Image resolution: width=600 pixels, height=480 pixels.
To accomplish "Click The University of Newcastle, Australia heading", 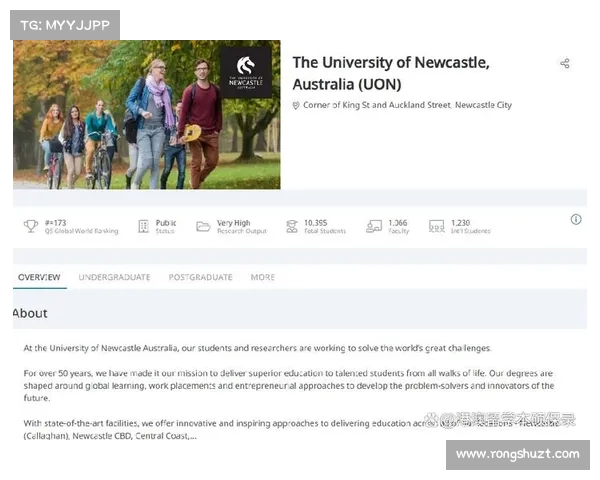I will (x=391, y=73).
